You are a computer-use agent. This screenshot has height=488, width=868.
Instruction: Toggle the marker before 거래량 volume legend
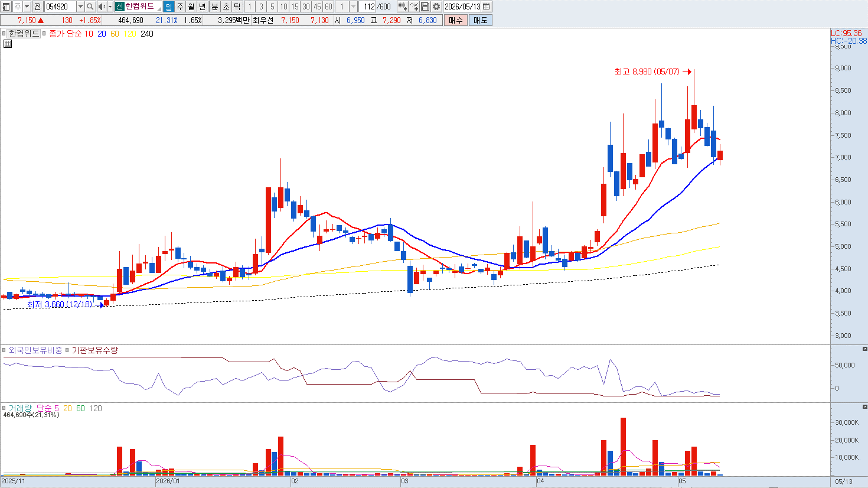coord(4,408)
